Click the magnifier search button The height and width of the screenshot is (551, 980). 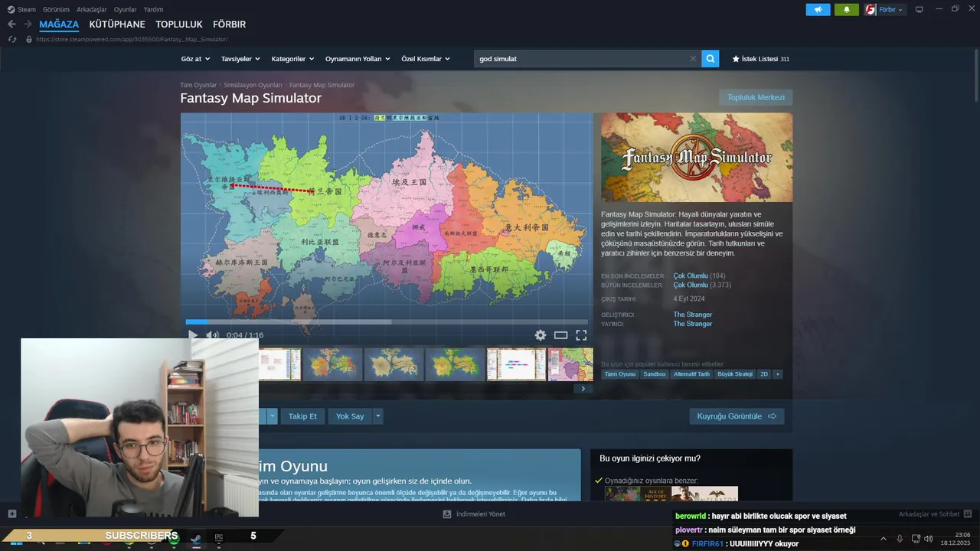click(710, 58)
